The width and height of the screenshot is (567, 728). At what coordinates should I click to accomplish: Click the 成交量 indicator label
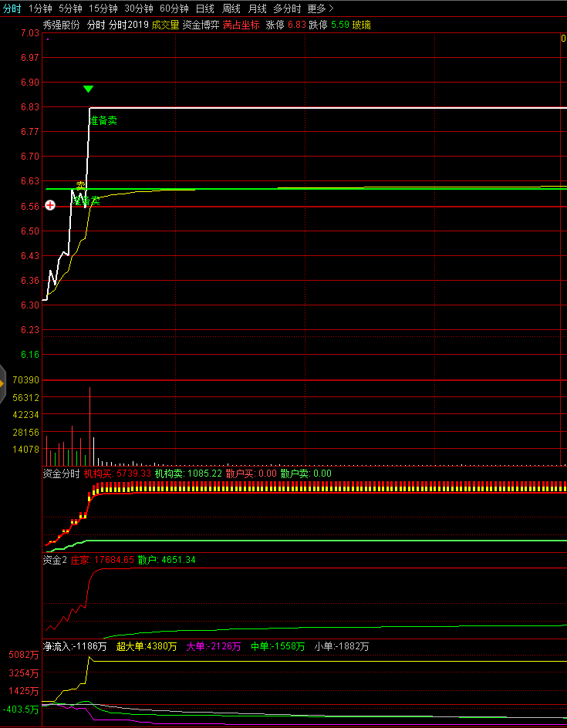[x=165, y=25]
